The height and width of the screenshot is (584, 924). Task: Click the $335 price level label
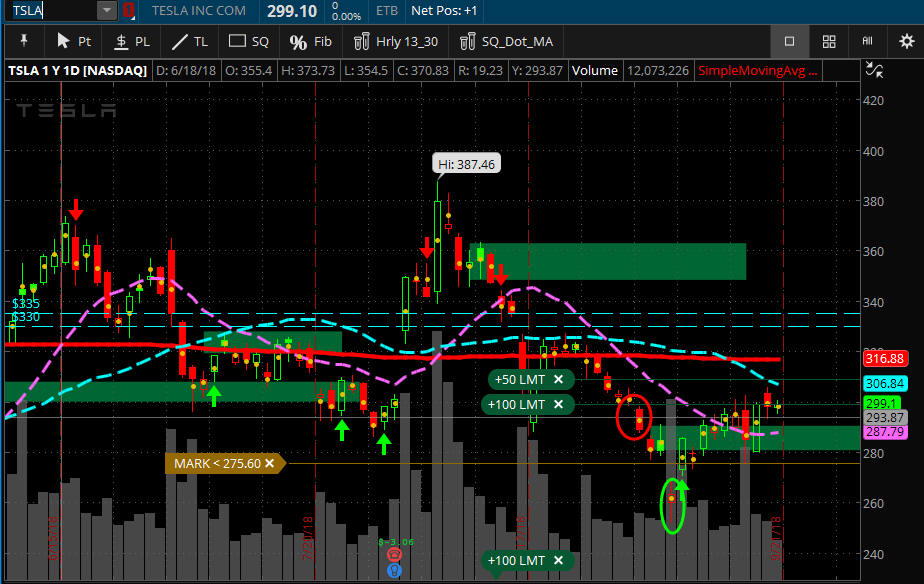(26, 303)
